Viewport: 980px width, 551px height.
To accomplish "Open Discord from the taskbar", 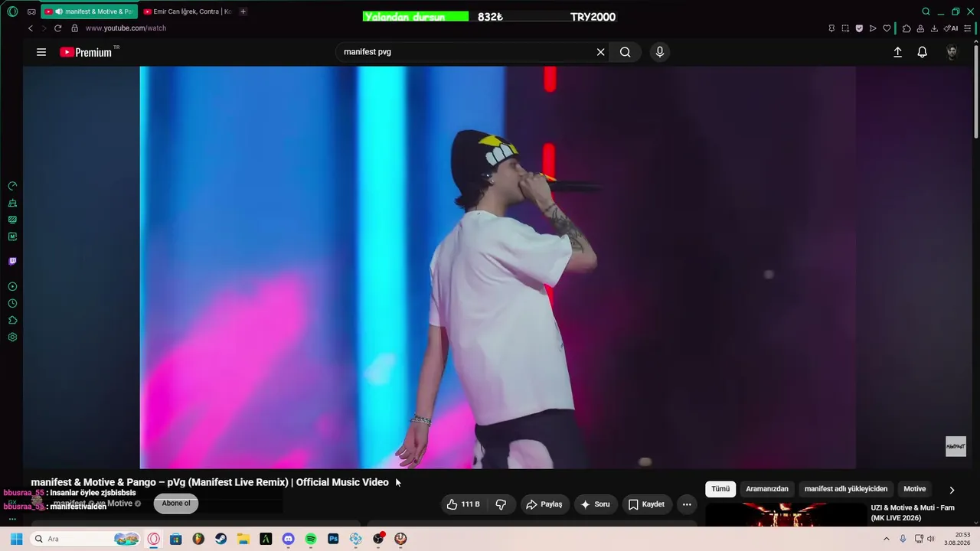I will (288, 539).
